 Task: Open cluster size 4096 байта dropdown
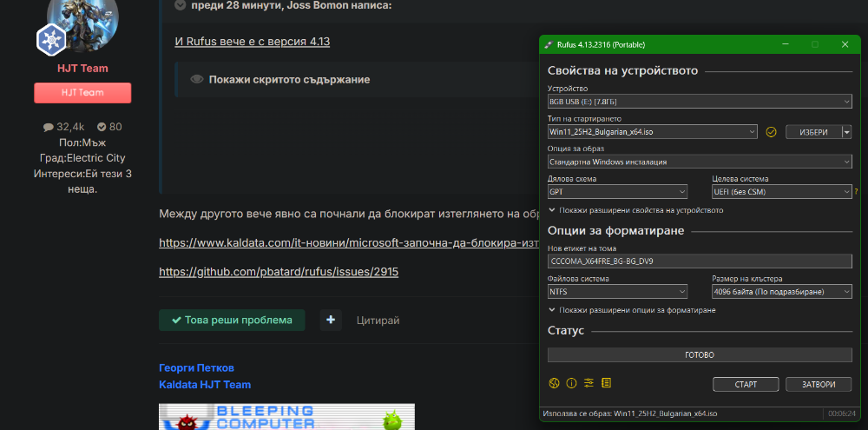[782, 292]
